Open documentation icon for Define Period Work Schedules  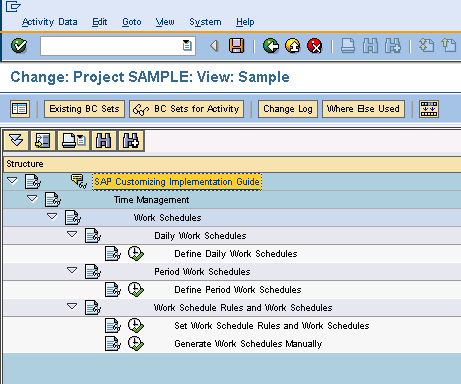tap(113, 290)
